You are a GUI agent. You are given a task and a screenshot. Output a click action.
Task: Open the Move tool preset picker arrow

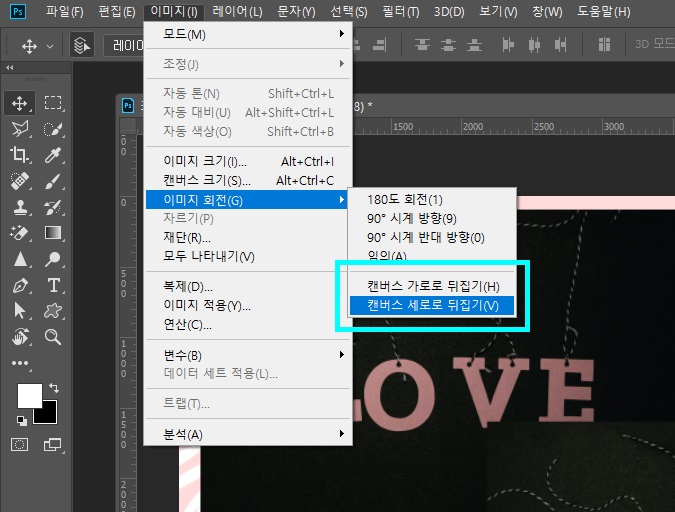pyautogui.click(x=50, y=46)
